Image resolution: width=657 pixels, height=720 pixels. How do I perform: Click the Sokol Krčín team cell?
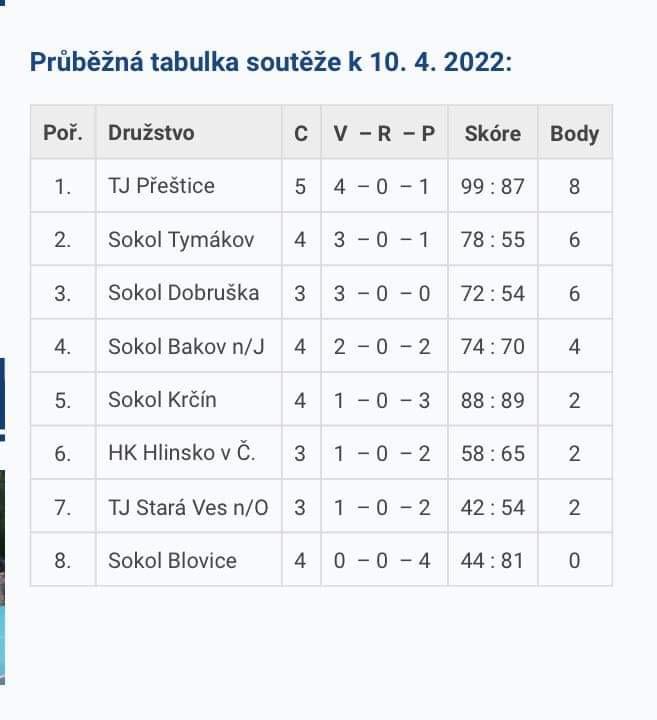pyautogui.click(x=162, y=400)
